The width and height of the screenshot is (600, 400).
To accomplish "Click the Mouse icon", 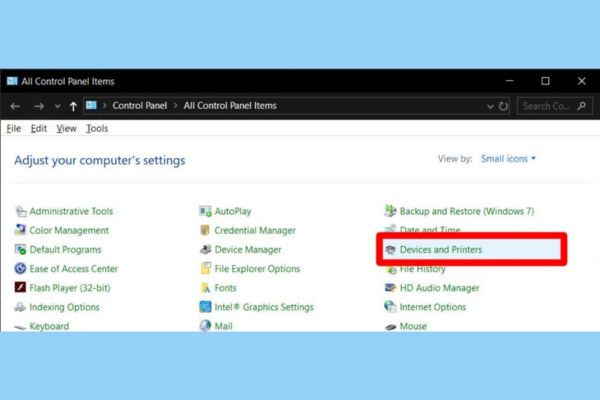I will pyautogui.click(x=390, y=327).
